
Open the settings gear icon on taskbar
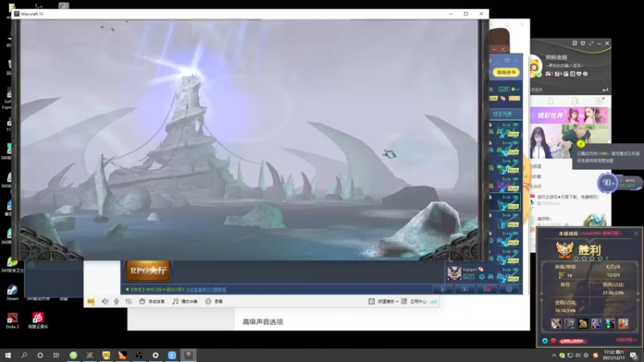(155, 355)
